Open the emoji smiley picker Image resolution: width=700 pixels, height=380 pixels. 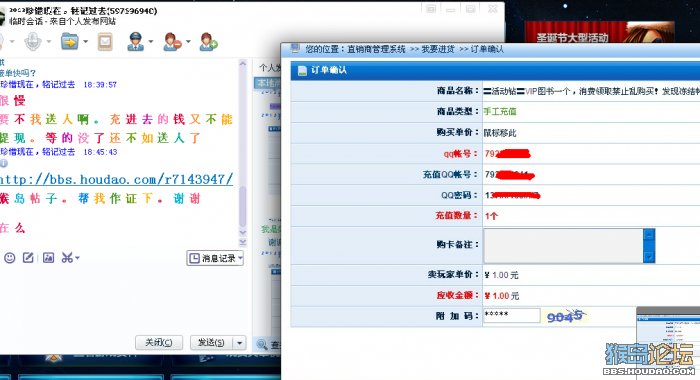pos(9,258)
